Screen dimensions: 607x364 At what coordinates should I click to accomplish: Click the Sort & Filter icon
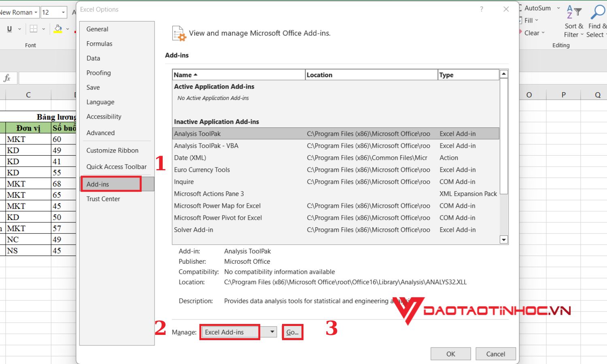[x=574, y=11]
